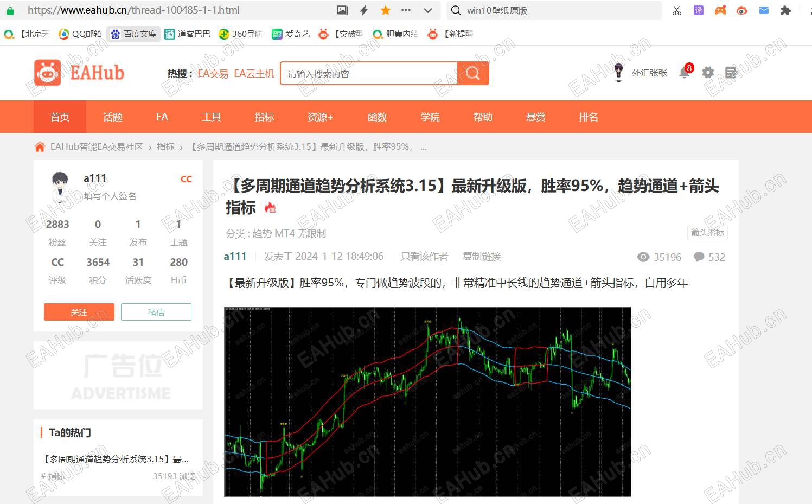Screen dimensions: 812x504
Task: Open the 爱奇艺 bookmark
Action: coord(291,34)
